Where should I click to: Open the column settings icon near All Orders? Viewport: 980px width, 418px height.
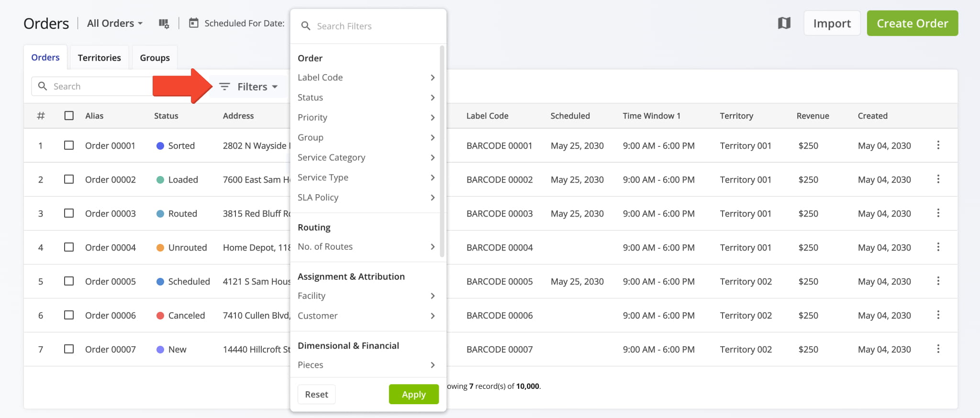pos(164,23)
